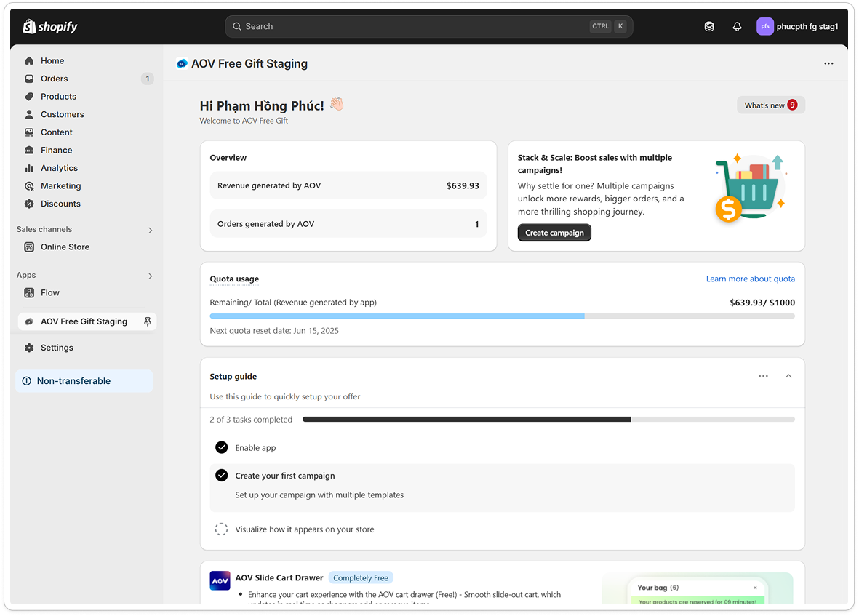This screenshot has width=859, height=616.
Task: Click the search magnifier icon
Action: point(236,26)
